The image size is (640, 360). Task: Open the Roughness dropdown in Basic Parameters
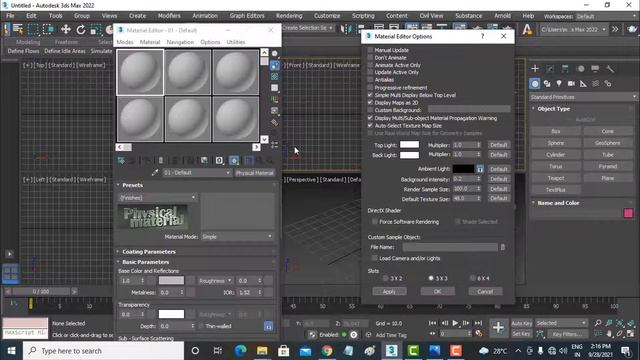click(215, 281)
